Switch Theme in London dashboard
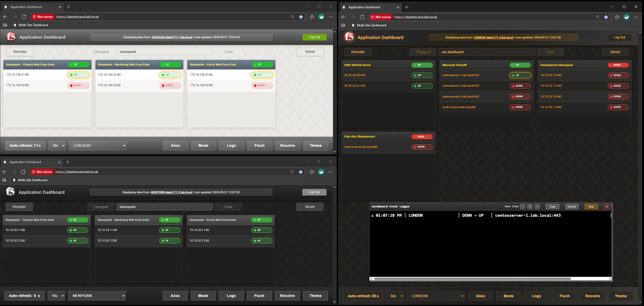Screen dimensions: 644x306 [621, 296]
